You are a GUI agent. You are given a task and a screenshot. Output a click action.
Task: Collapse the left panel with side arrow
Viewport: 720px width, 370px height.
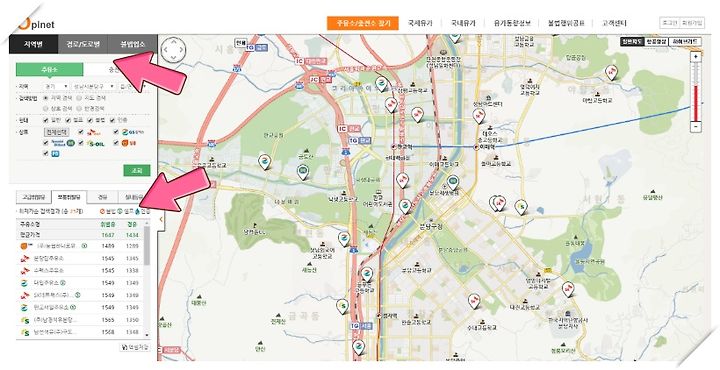tap(161, 219)
